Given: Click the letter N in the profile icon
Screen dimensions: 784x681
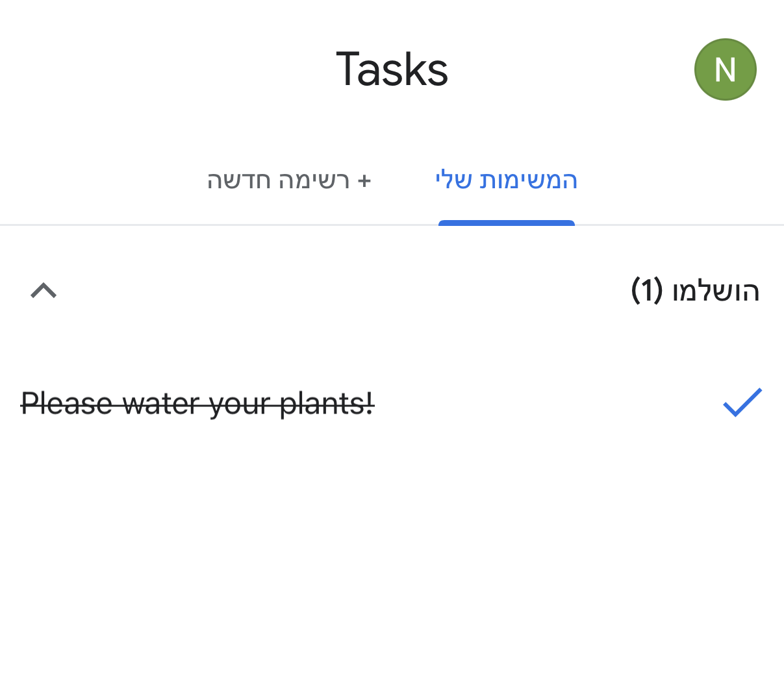Looking at the screenshot, I should click(x=725, y=69).
